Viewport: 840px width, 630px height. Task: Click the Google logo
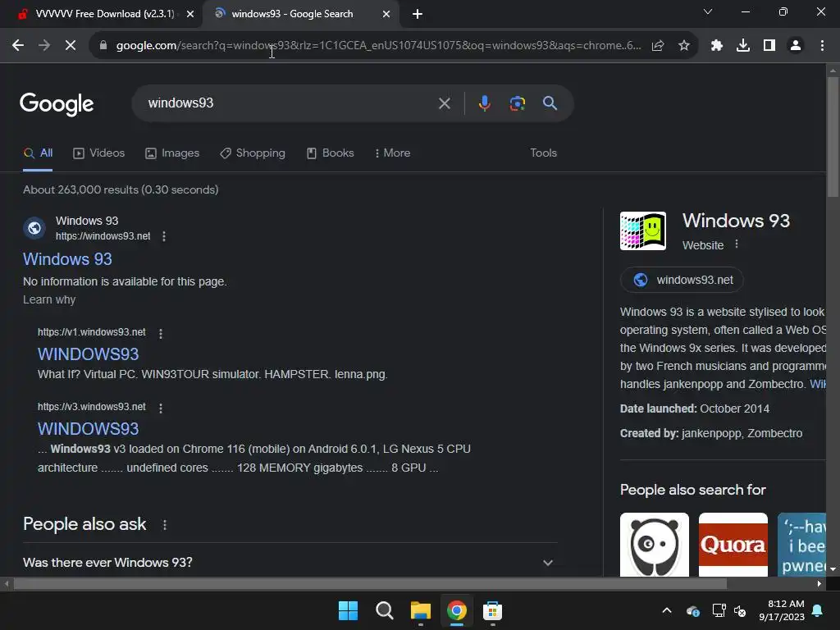pyautogui.click(x=57, y=104)
